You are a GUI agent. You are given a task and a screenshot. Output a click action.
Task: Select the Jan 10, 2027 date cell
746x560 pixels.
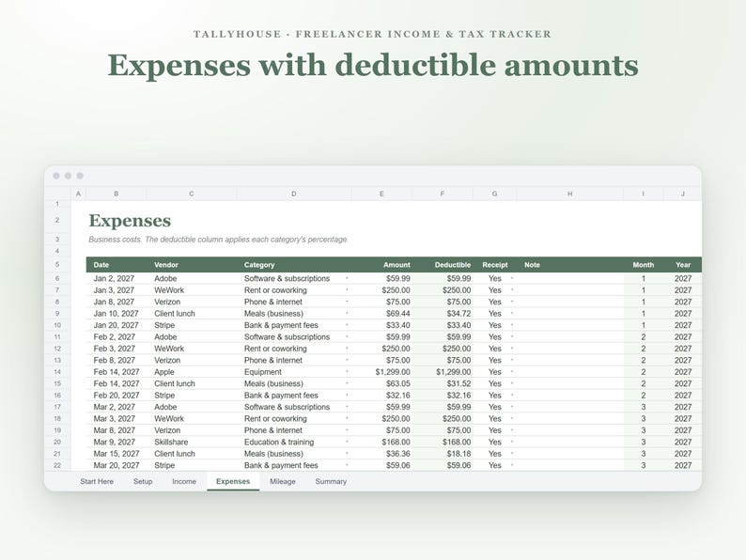click(x=117, y=314)
